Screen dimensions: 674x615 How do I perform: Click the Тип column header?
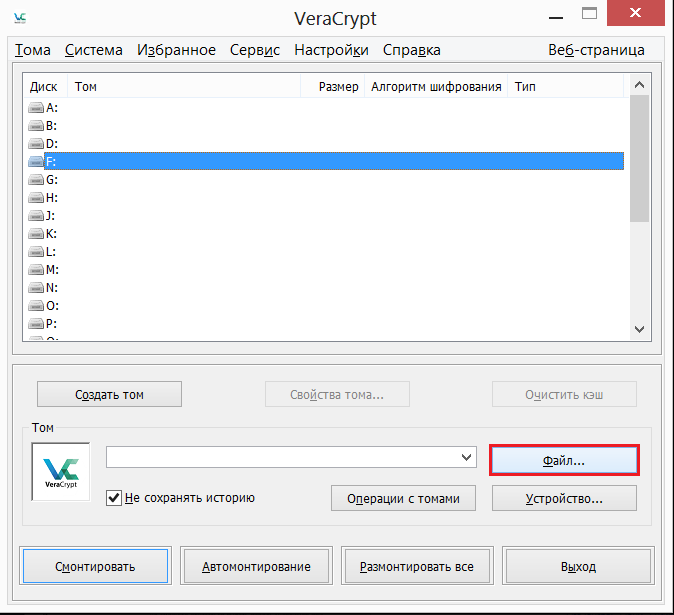(565, 86)
